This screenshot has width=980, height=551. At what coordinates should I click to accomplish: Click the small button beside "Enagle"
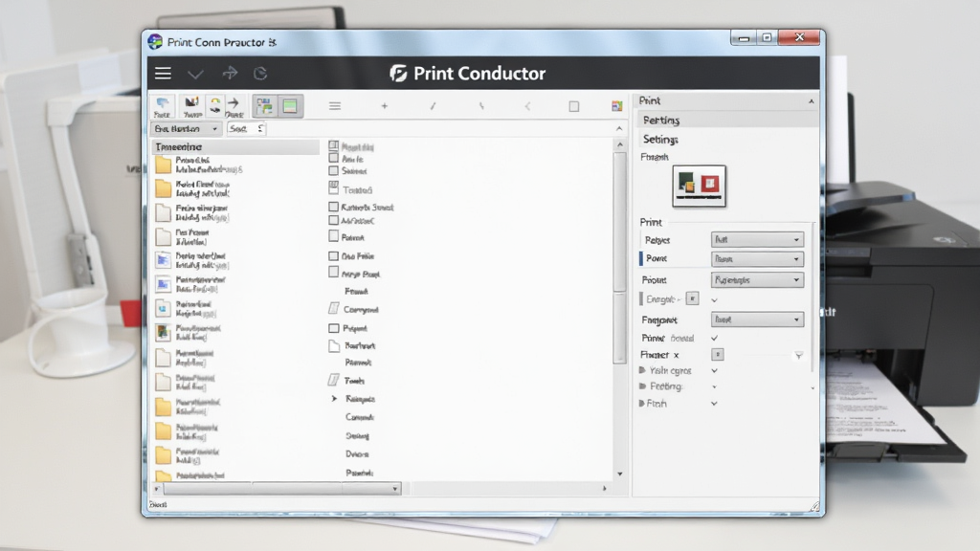(x=693, y=298)
